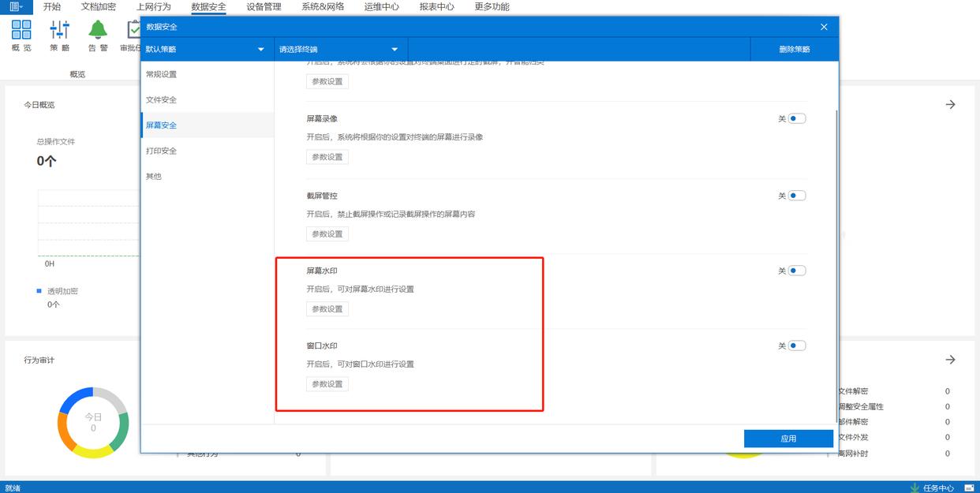
Task: Click the 行为审计 card title
Action: click(39, 360)
